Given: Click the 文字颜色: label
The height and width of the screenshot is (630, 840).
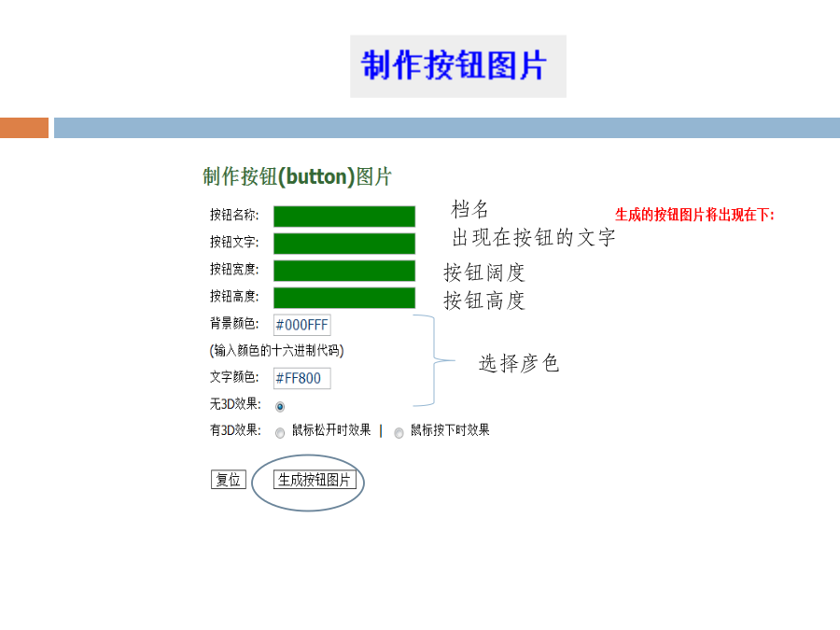Looking at the screenshot, I should click(x=234, y=377).
